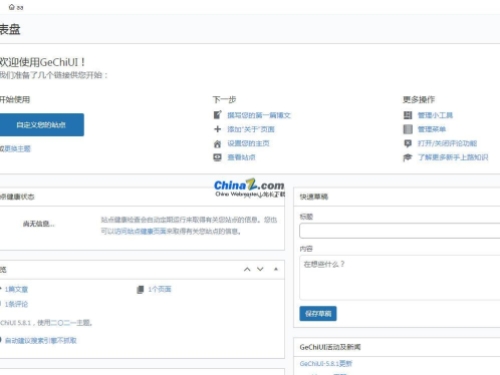The height and width of the screenshot is (375, 500).
Task: Collapse the overview panel with the triangle toggle
Action: click(x=276, y=269)
